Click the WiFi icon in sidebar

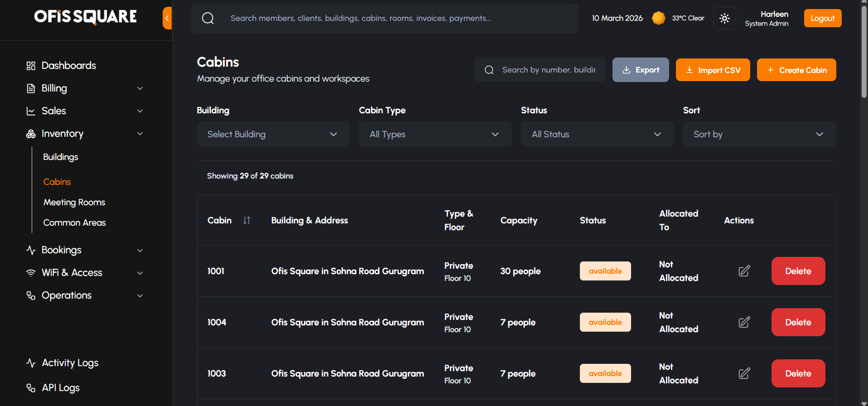(31, 273)
